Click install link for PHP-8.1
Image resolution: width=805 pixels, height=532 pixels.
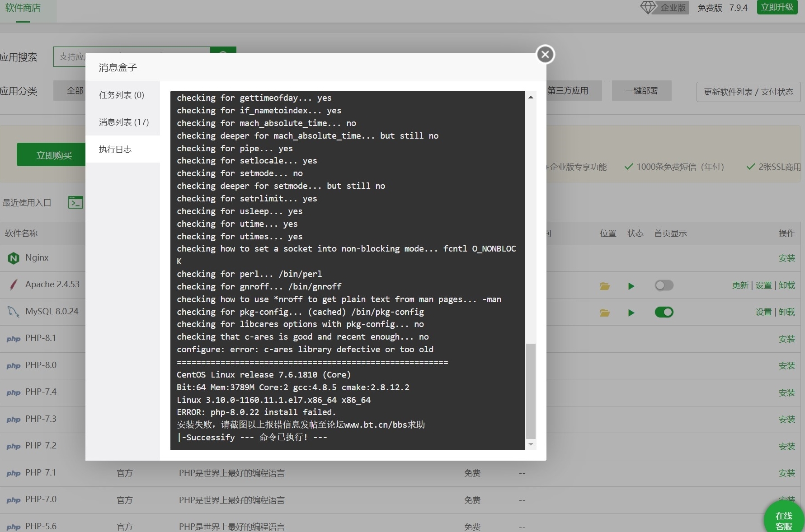[786, 339]
